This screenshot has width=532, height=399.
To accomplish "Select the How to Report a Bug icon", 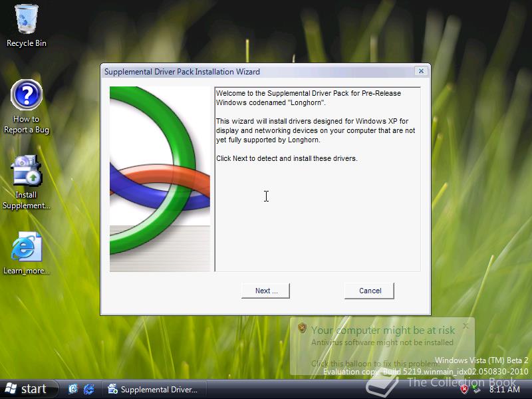I will click(26, 107).
